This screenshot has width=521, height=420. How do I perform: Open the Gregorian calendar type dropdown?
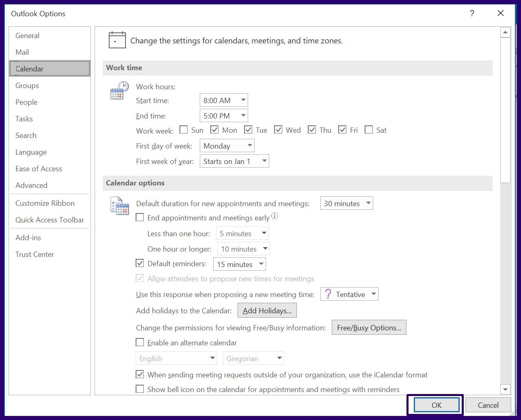[253, 358]
